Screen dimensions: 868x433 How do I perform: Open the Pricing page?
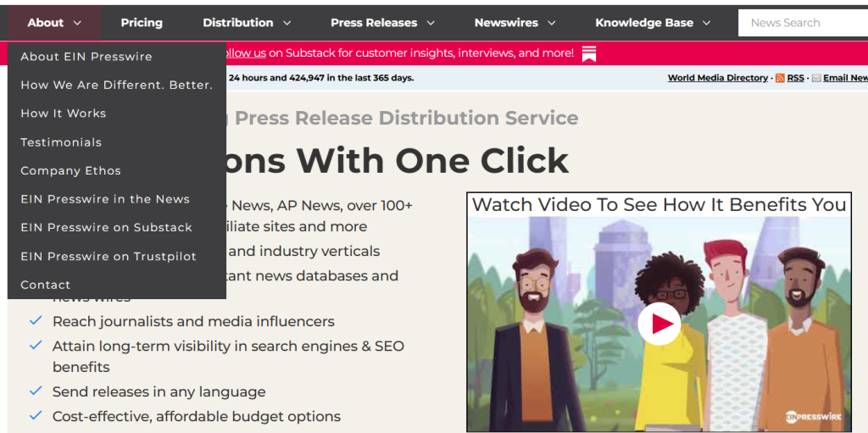click(x=142, y=23)
